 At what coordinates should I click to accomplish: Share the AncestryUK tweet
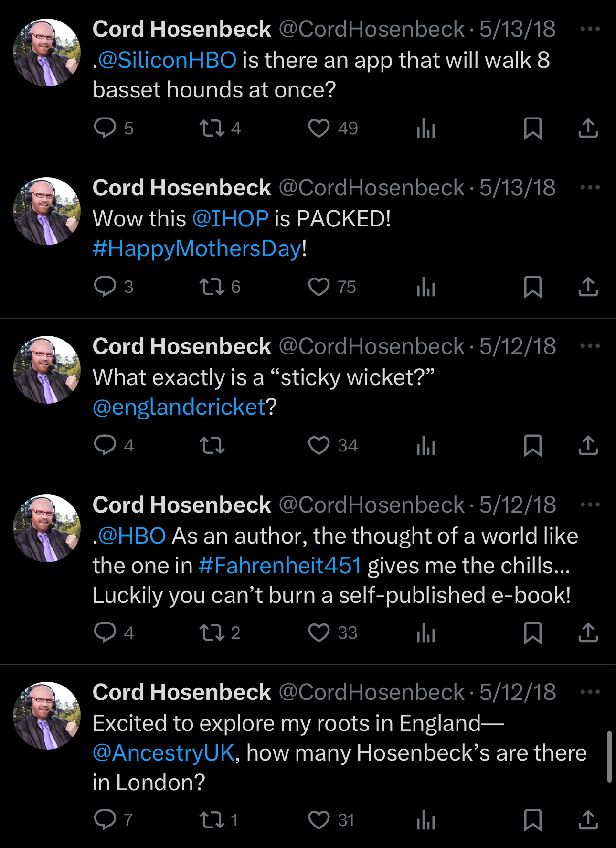click(x=588, y=820)
